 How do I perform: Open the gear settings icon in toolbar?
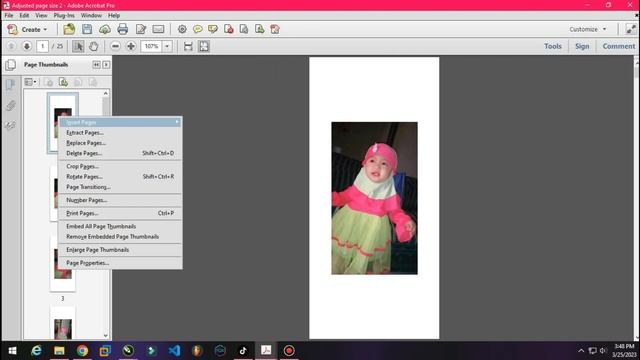[x=182, y=29]
